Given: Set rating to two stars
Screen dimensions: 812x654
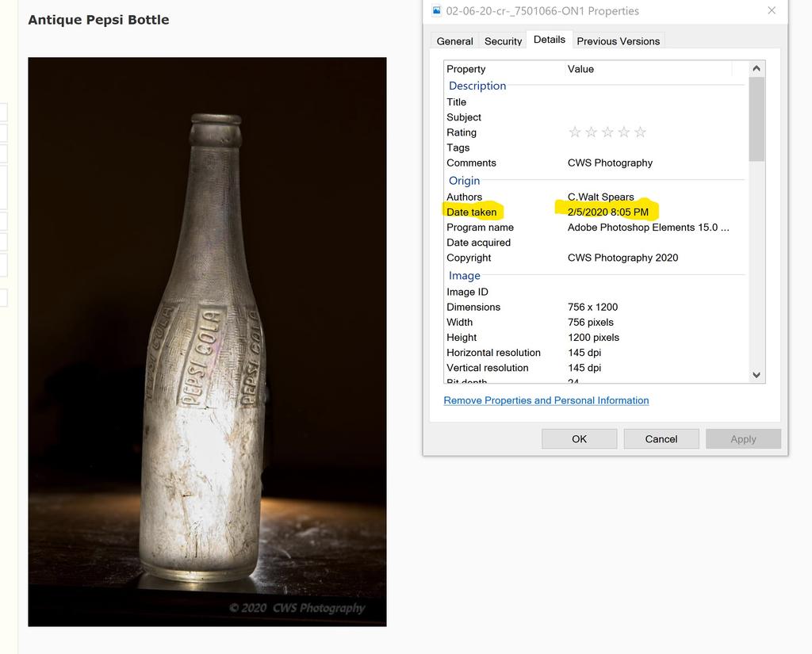Looking at the screenshot, I should pos(591,132).
